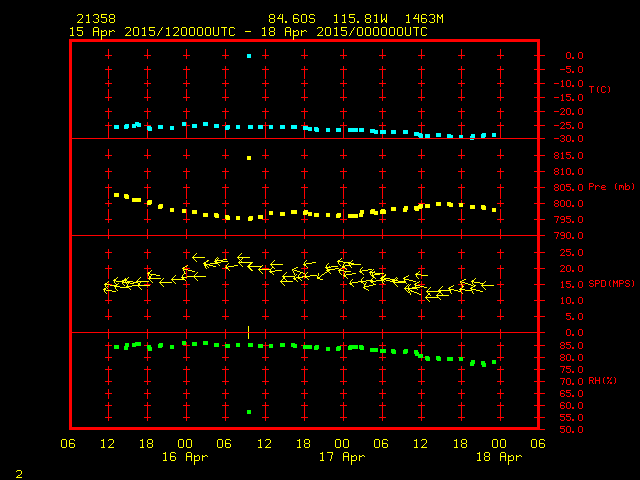Viewport: 640px width, 480px height.
Task: Click the -25.0 temperature tick label
Action: click(568, 126)
